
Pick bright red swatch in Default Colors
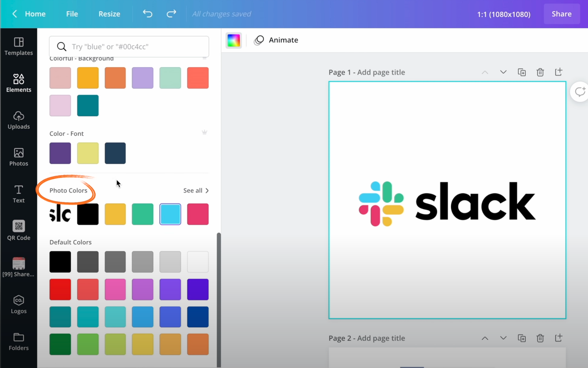coord(60,289)
